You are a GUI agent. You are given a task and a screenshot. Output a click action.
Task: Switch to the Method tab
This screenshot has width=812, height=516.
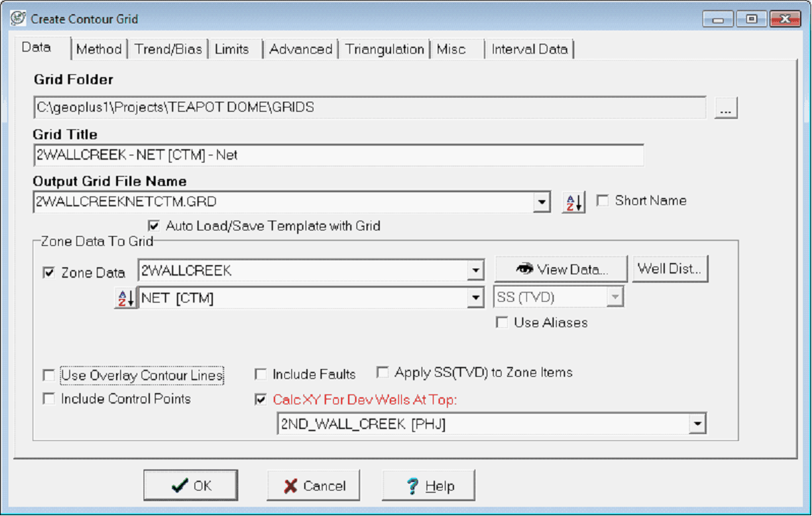(x=99, y=49)
